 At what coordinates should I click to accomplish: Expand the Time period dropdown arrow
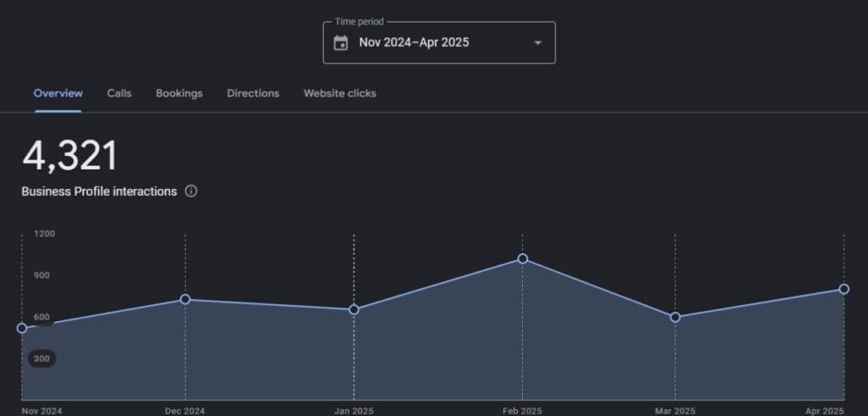tap(537, 43)
